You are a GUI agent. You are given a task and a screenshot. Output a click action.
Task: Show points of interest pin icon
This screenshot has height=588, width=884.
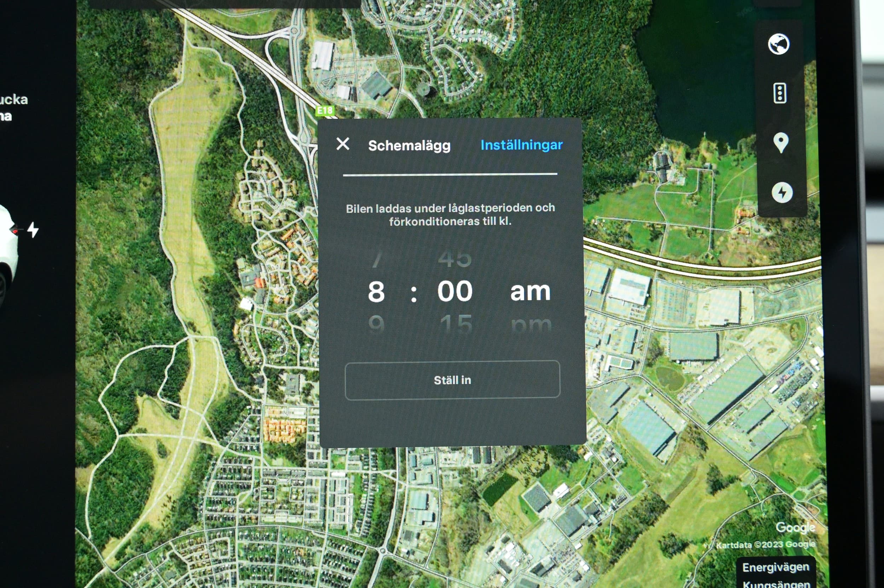click(x=781, y=143)
